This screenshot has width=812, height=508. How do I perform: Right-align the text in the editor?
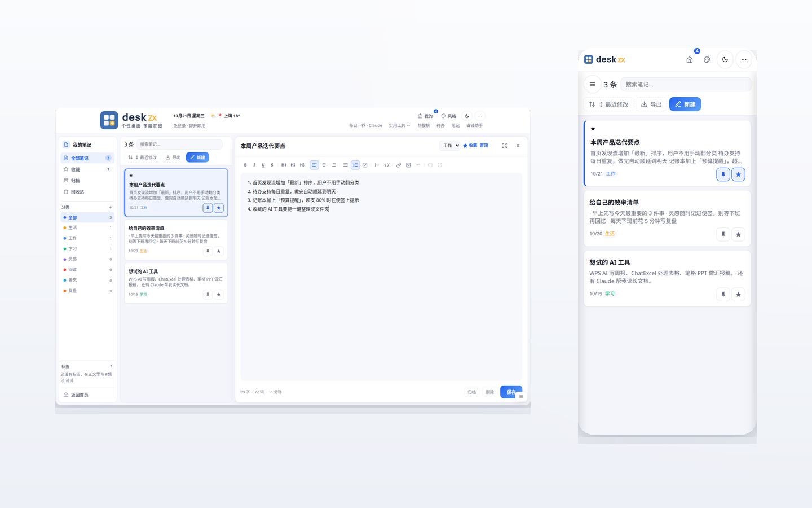(x=334, y=165)
